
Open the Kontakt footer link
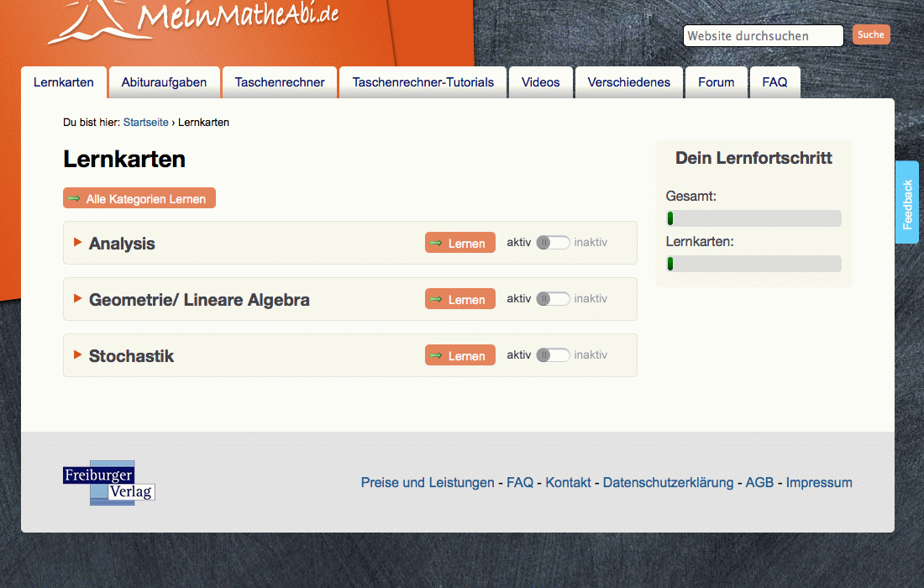[568, 482]
